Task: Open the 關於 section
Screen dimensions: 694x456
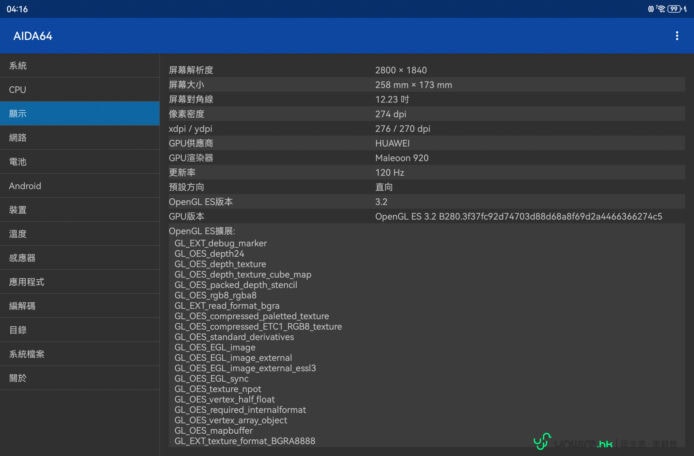Action: point(80,378)
